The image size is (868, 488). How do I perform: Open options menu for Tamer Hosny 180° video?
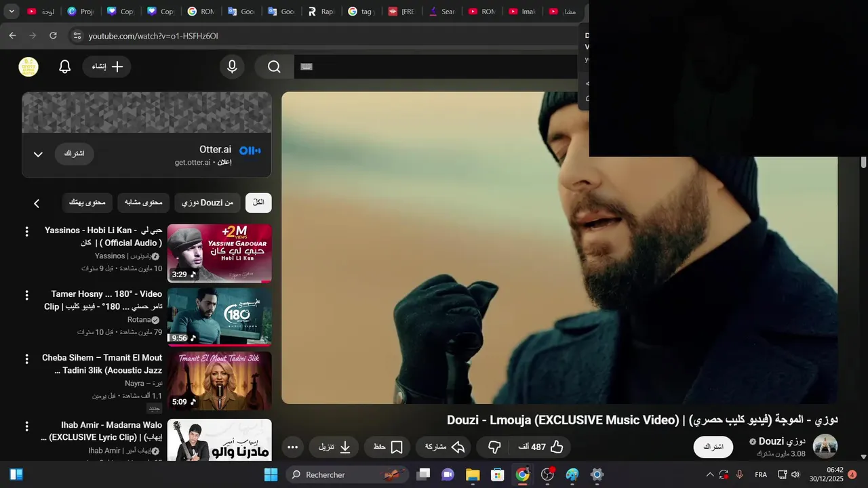26,296
